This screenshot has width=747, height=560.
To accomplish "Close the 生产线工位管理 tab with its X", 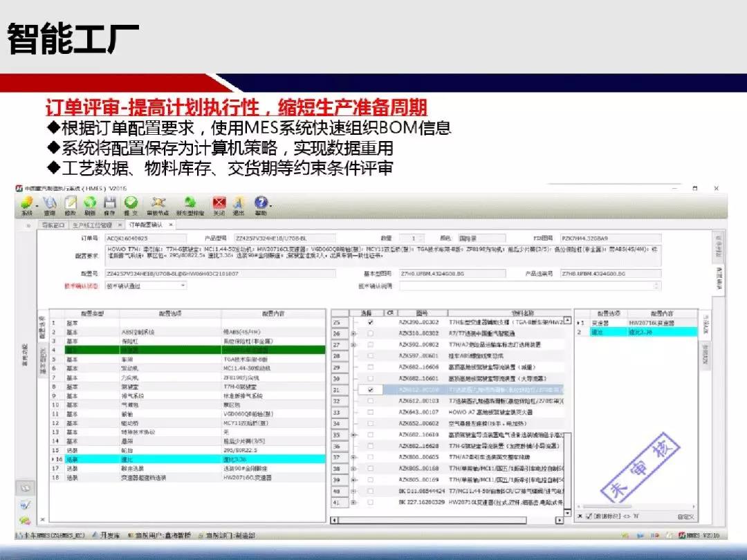I will (120, 225).
